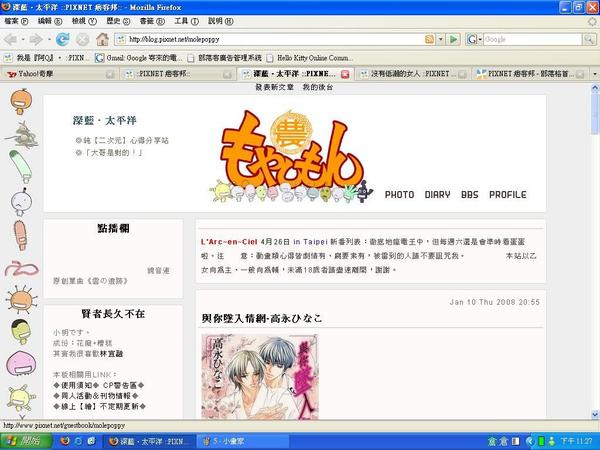Click the page scrollbar down arrow
Viewport: 600px width, 450px height.
point(595,414)
